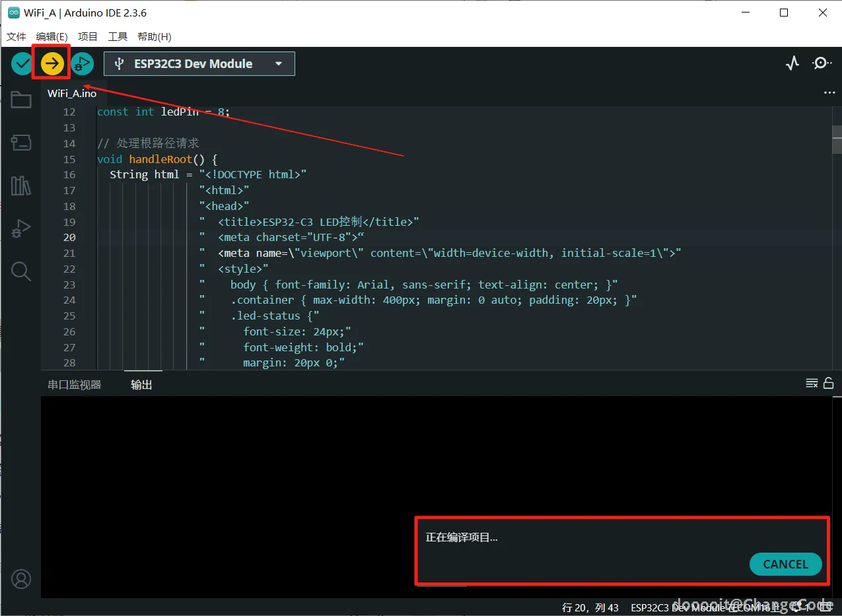
Task: Click the handleRoot function name
Action: coord(160,159)
